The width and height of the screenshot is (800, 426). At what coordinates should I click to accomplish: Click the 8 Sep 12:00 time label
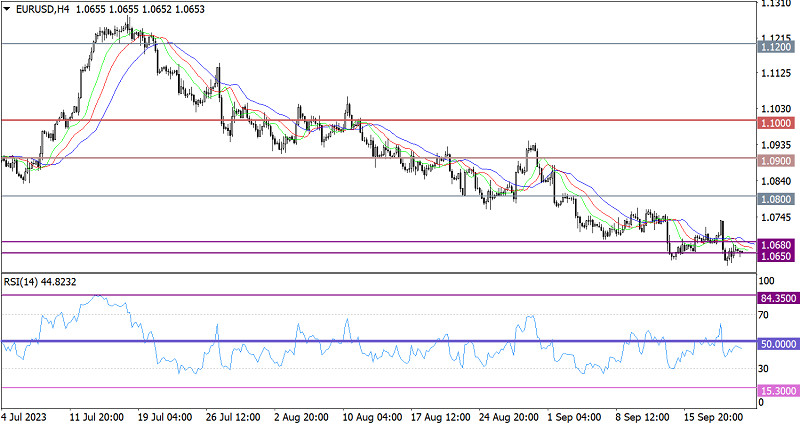coord(642,417)
